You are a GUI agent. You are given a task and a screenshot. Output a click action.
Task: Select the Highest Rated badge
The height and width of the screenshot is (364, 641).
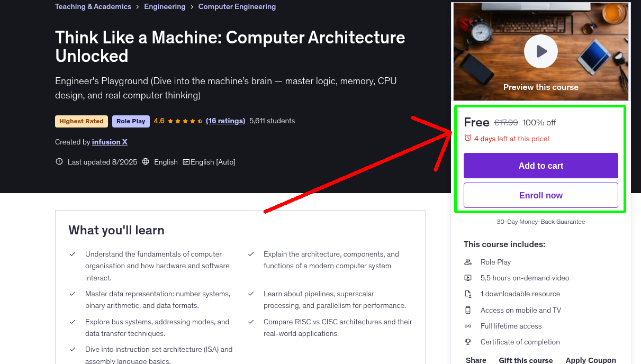[x=81, y=121]
